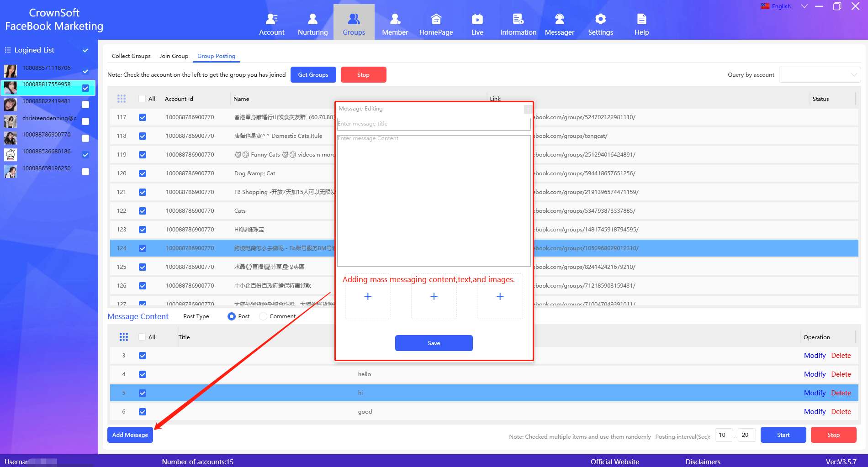
Task: Open the Settings gear icon
Action: (x=600, y=19)
